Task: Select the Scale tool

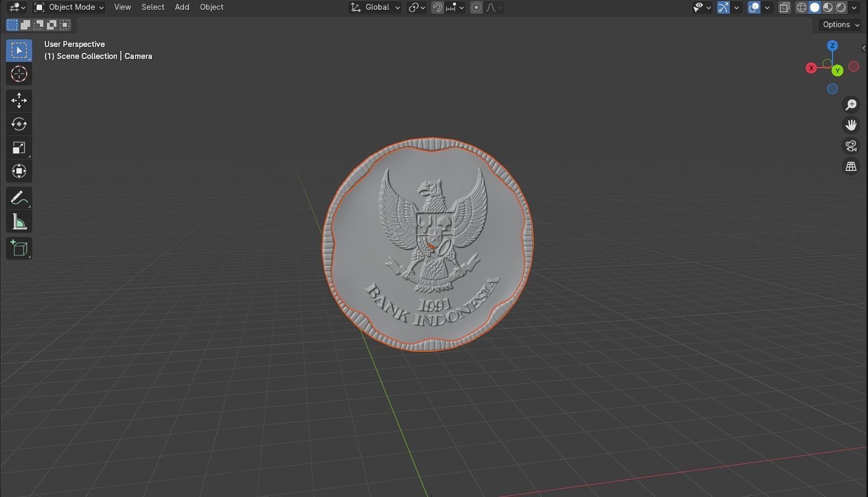Action: pos(19,147)
